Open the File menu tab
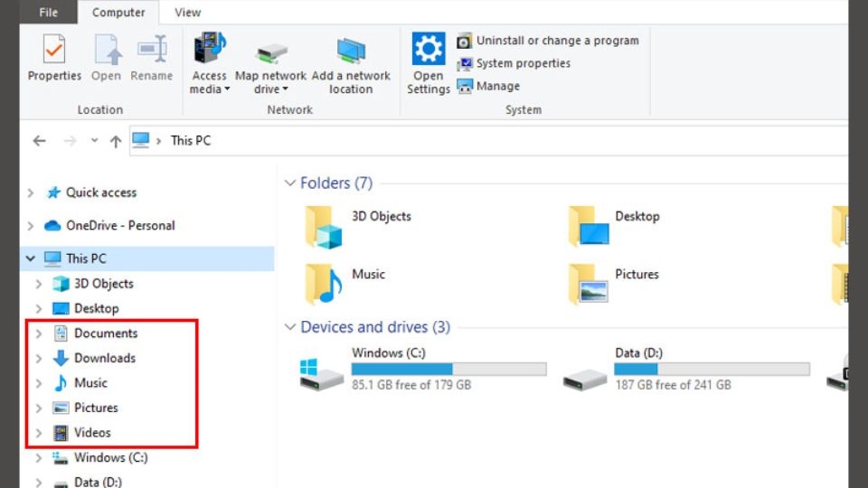Viewport: 868px width, 488px height. click(49, 12)
